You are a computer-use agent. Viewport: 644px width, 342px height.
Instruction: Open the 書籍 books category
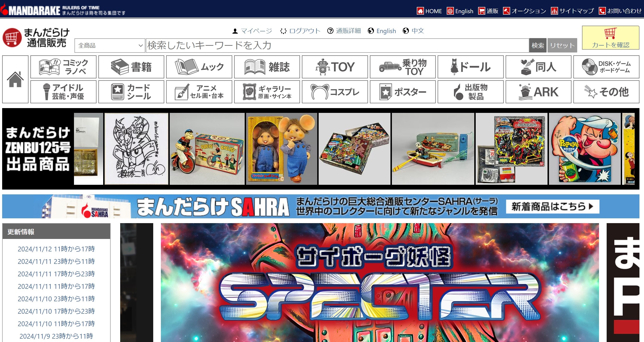coord(131,67)
